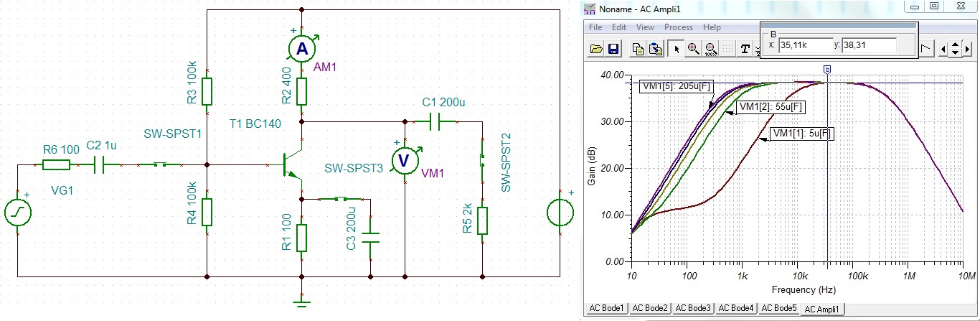980x321 pixels.
Task: Switch to the AC Ampli1 tab
Action: click(824, 309)
